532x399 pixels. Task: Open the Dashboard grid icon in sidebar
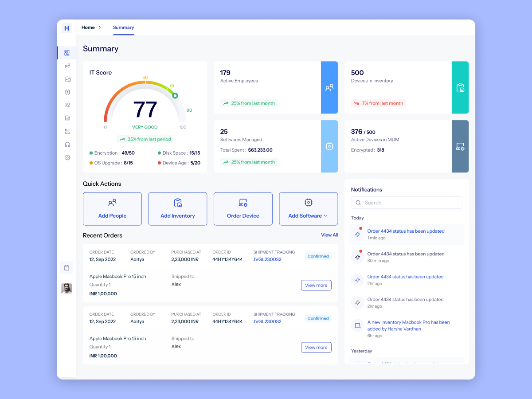(x=67, y=52)
